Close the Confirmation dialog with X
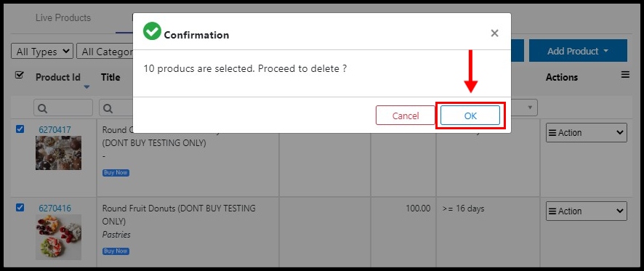This screenshot has width=644, height=271. 494,33
